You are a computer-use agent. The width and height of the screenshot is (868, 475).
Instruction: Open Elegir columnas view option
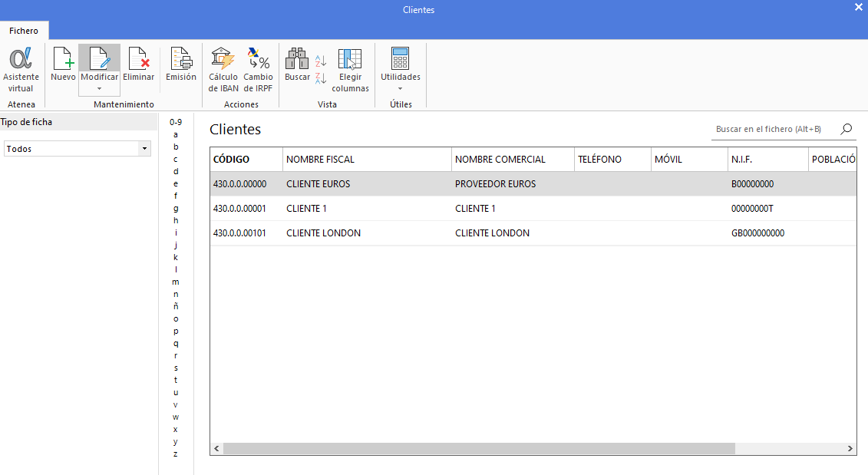pyautogui.click(x=351, y=71)
